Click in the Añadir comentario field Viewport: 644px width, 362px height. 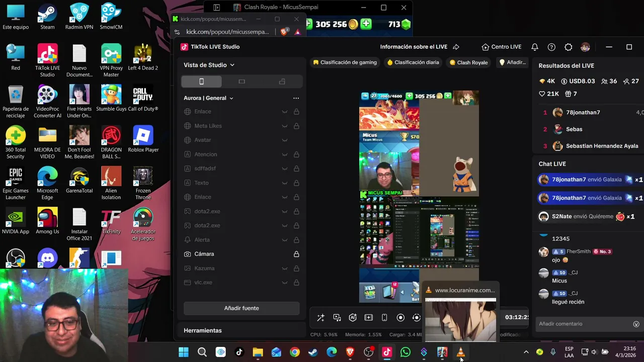pyautogui.click(x=584, y=324)
